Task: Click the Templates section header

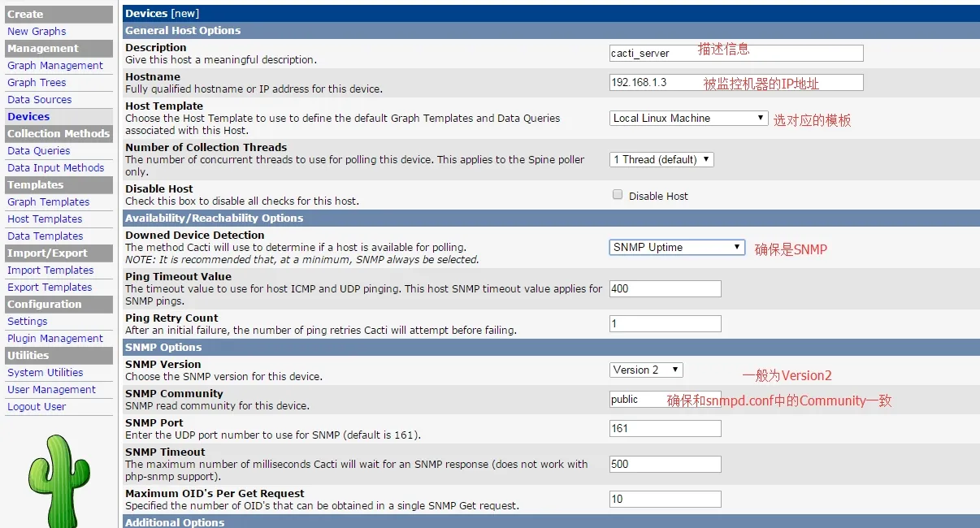Action: coord(59,184)
